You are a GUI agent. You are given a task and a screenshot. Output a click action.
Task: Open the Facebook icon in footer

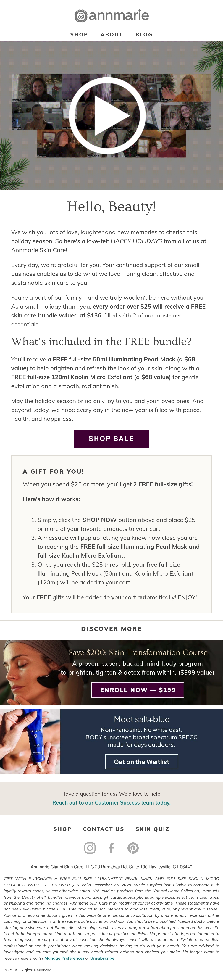[x=111, y=848]
